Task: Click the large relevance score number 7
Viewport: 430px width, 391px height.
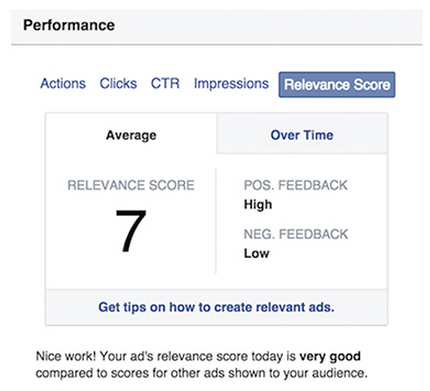Action: (x=131, y=231)
